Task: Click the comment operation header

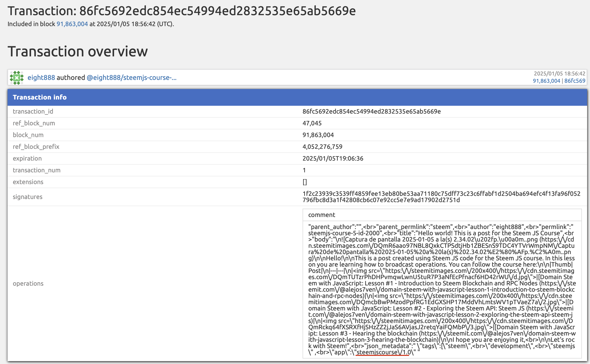Action: pyautogui.click(x=321, y=215)
